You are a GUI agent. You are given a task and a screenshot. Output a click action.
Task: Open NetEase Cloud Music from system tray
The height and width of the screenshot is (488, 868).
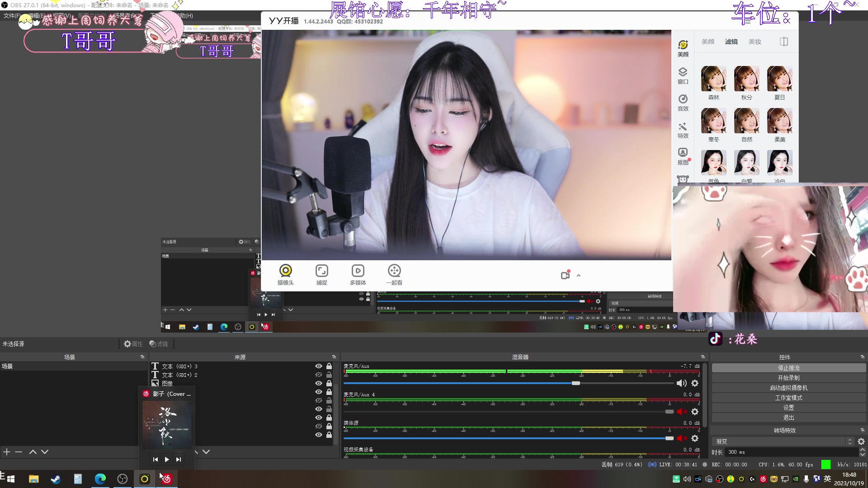pos(763,479)
